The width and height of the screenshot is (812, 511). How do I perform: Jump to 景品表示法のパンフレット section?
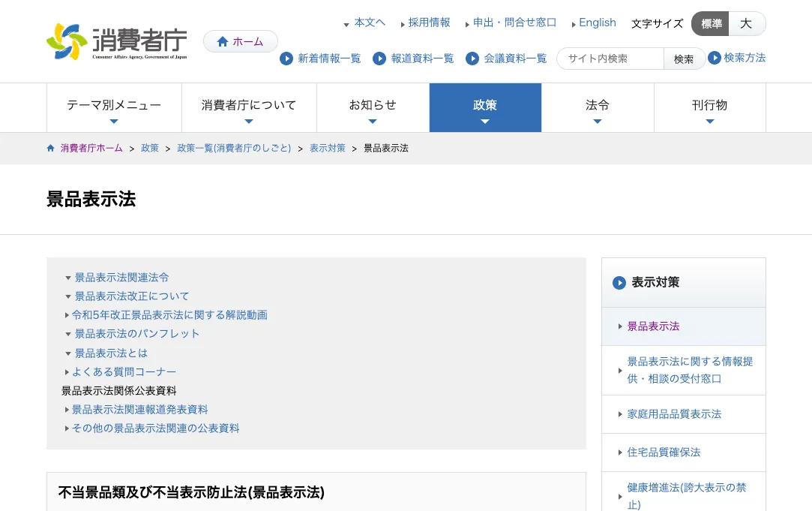point(136,334)
